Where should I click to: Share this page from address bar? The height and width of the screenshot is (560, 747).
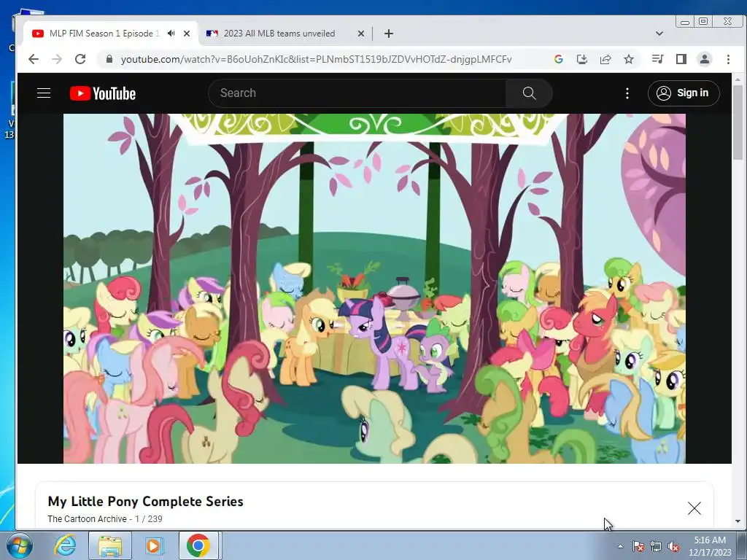(x=605, y=59)
